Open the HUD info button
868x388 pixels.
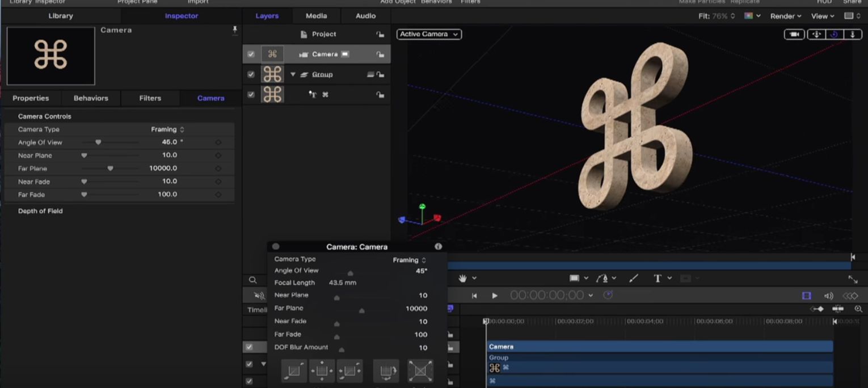pos(438,247)
